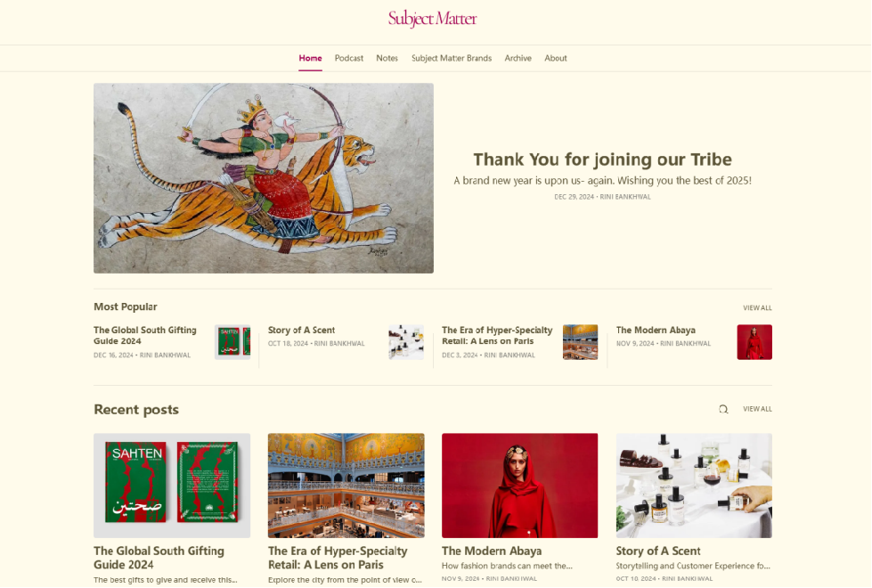Click the search icon beside Recent posts
The width and height of the screenshot is (872, 588).
coord(723,410)
